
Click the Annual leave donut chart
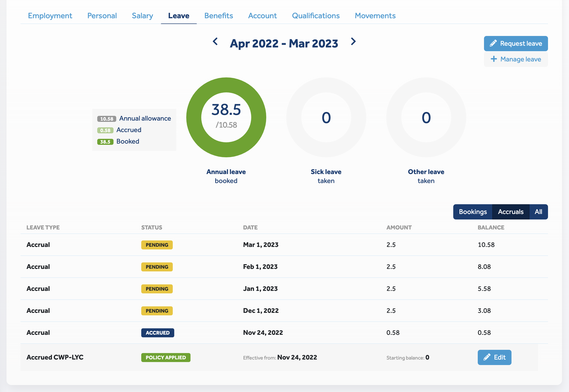pos(226,117)
